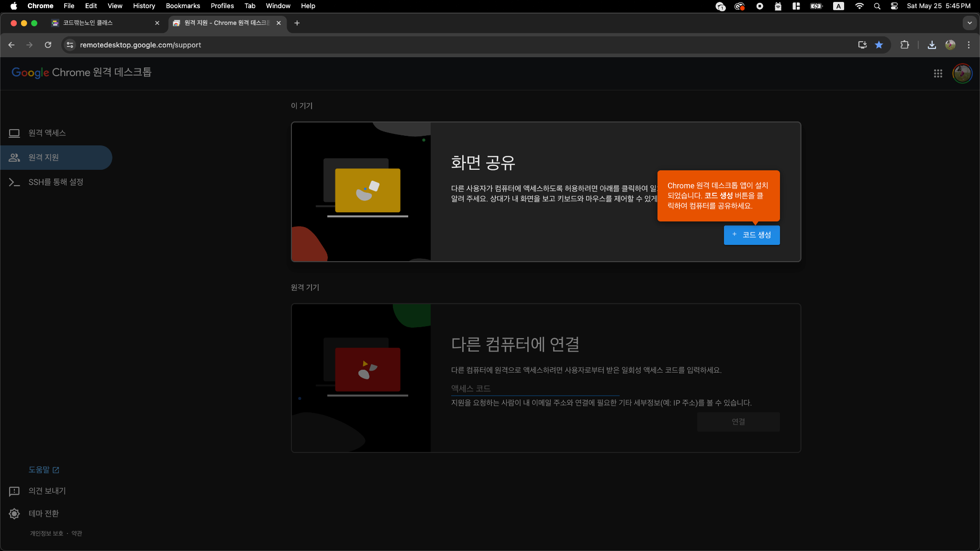Viewport: 980px width, 551px height.
Task: Open macOS Control Center toggle icon
Action: (894, 6)
